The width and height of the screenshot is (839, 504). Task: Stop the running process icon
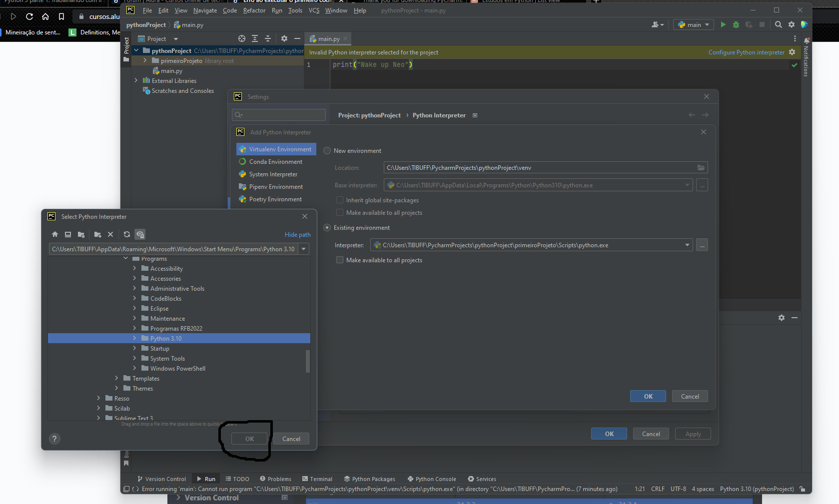762,24
